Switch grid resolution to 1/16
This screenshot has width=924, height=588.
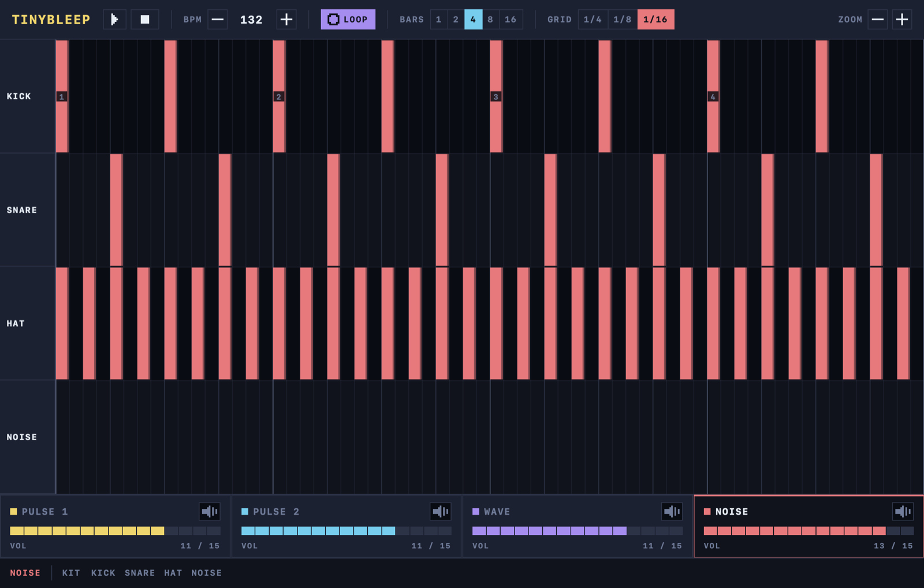655,19
